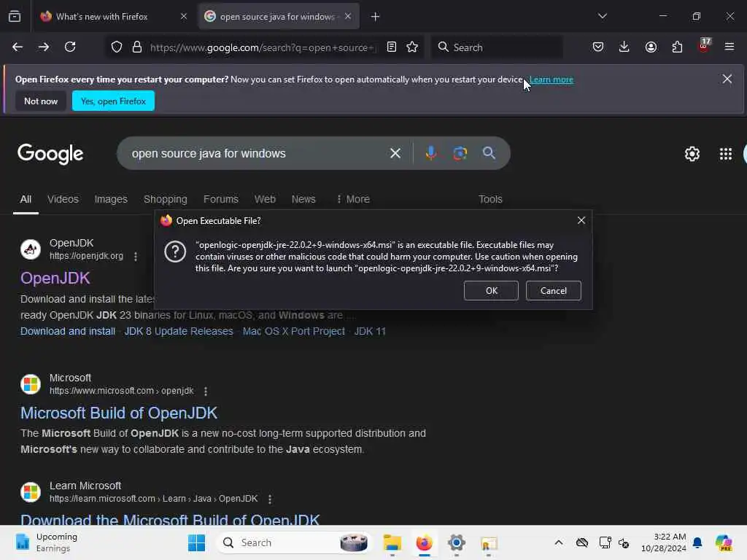Close the open source java tab

pyautogui.click(x=348, y=16)
